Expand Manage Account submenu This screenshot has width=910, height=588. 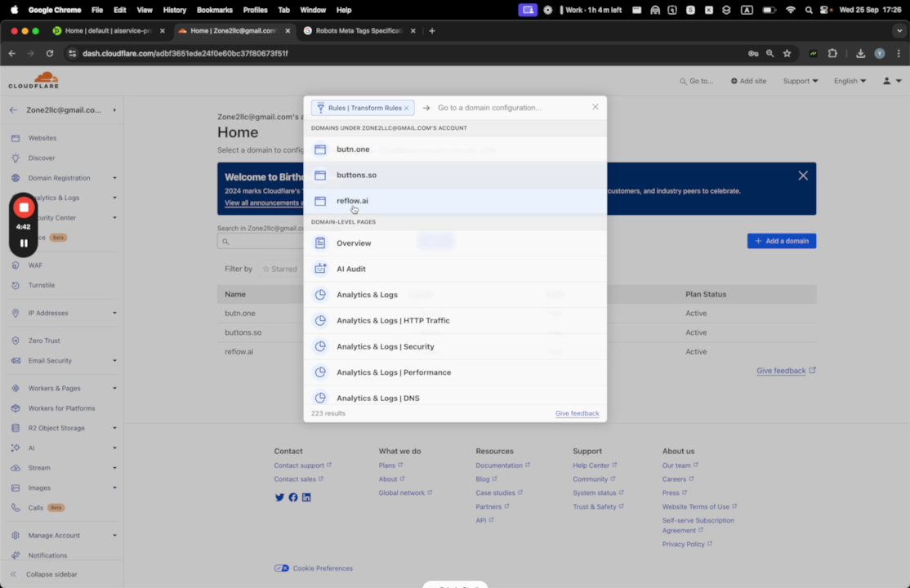pos(114,535)
